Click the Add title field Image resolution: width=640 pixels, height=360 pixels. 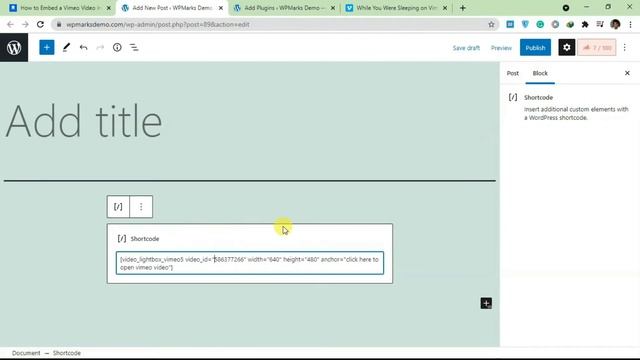[84, 121]
